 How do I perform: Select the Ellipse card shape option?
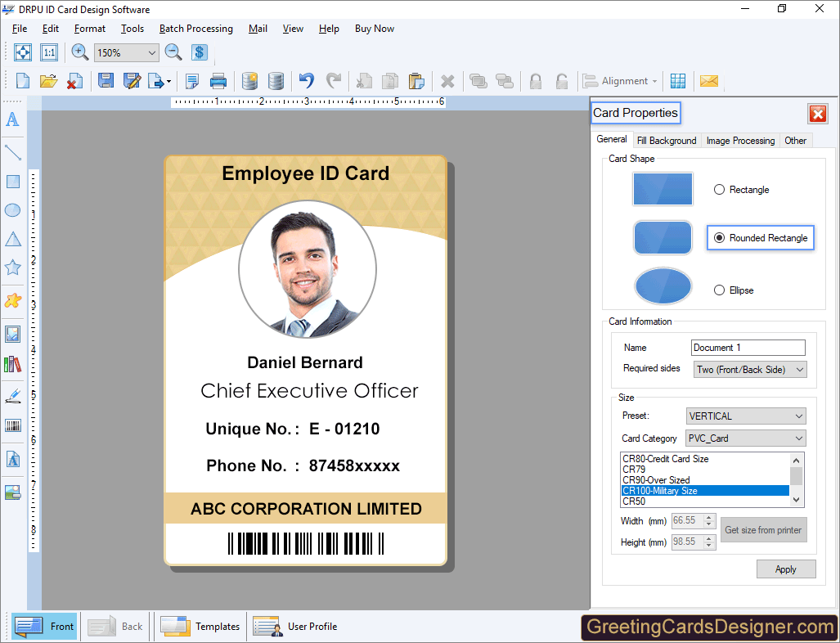coord(720,290)
